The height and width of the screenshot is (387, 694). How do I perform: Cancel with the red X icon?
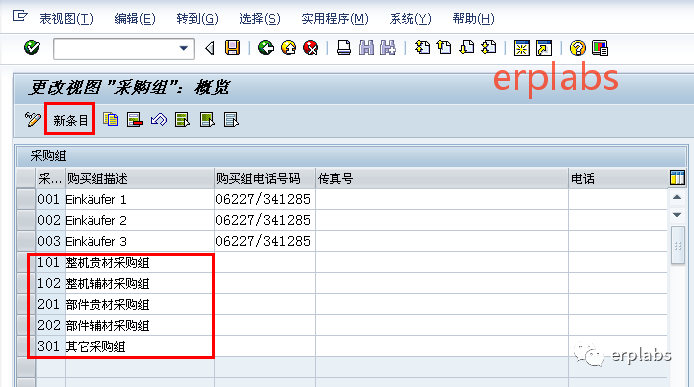click(x=311, y=47)
